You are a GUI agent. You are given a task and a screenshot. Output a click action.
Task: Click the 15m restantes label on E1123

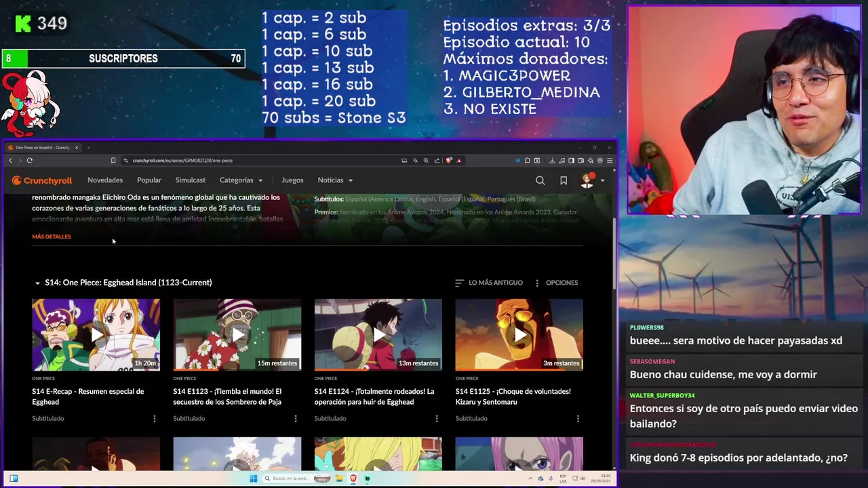(277, 363)
